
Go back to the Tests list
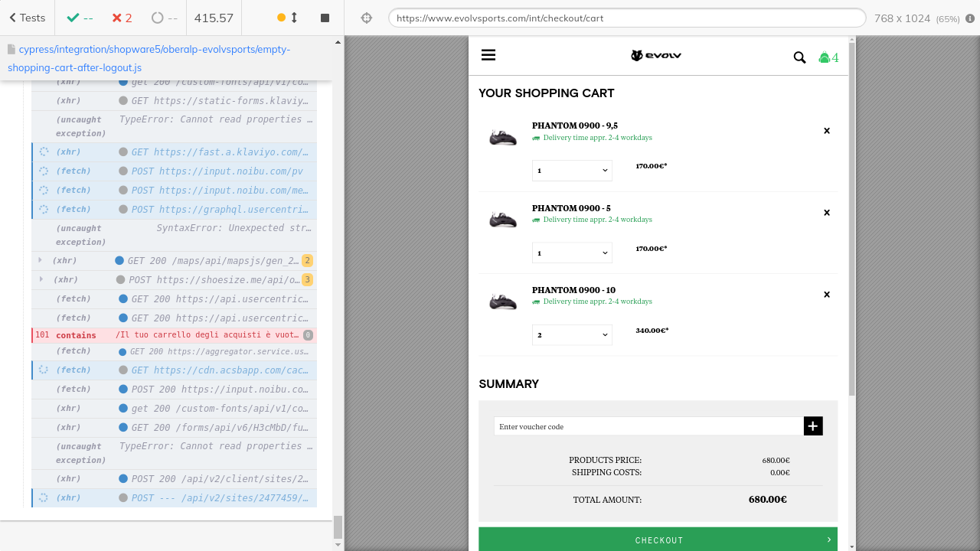tap(27, 18)
